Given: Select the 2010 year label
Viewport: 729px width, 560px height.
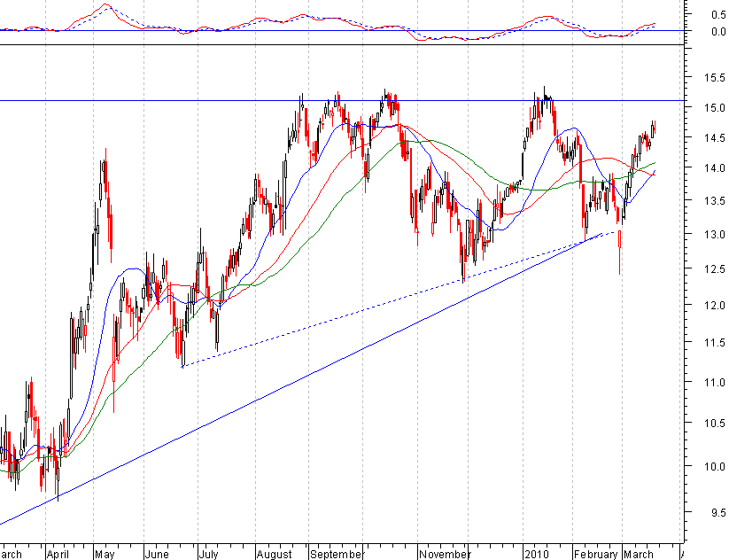Looking at the screenshot, I should coord(537,554).
